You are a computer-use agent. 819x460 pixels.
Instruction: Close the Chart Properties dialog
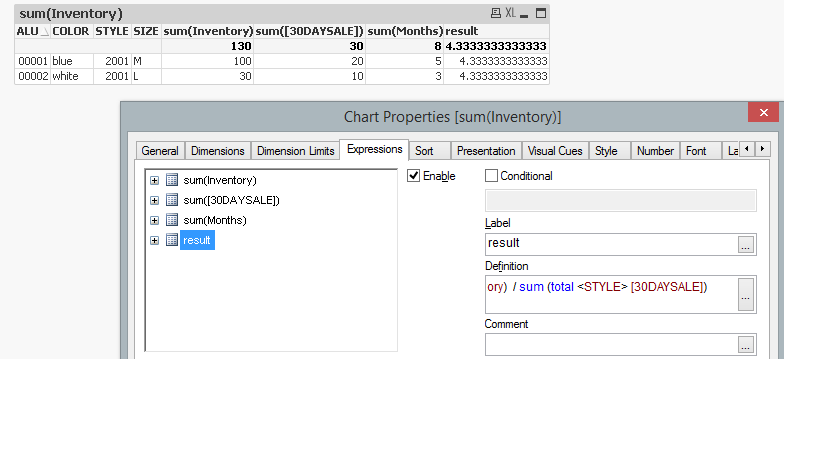coord(763,112)
